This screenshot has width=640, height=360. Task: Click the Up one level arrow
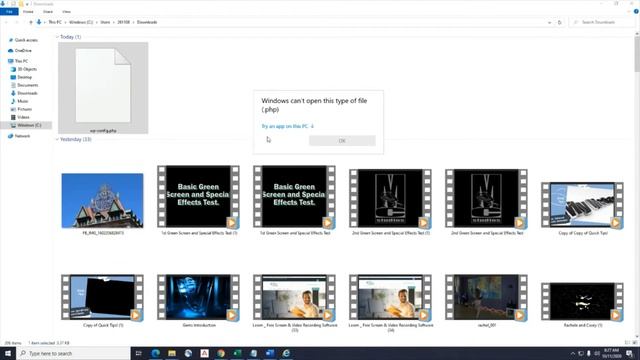coord(31,22)
